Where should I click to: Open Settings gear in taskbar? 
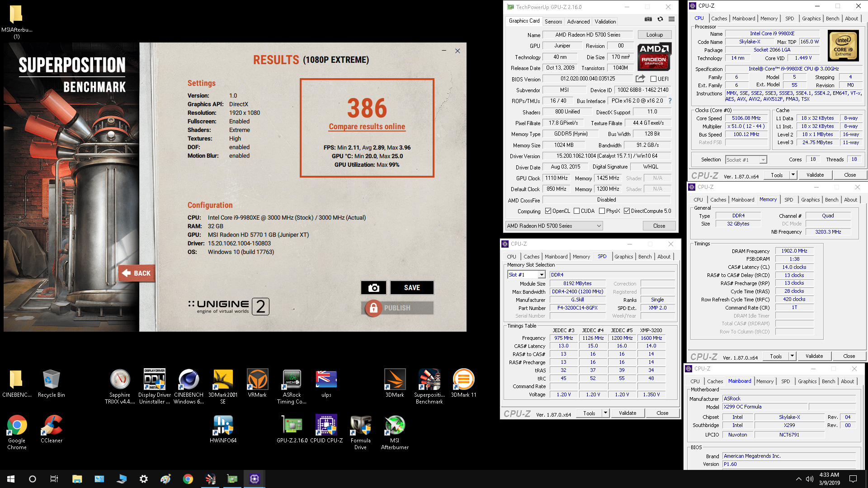[143, 479]
